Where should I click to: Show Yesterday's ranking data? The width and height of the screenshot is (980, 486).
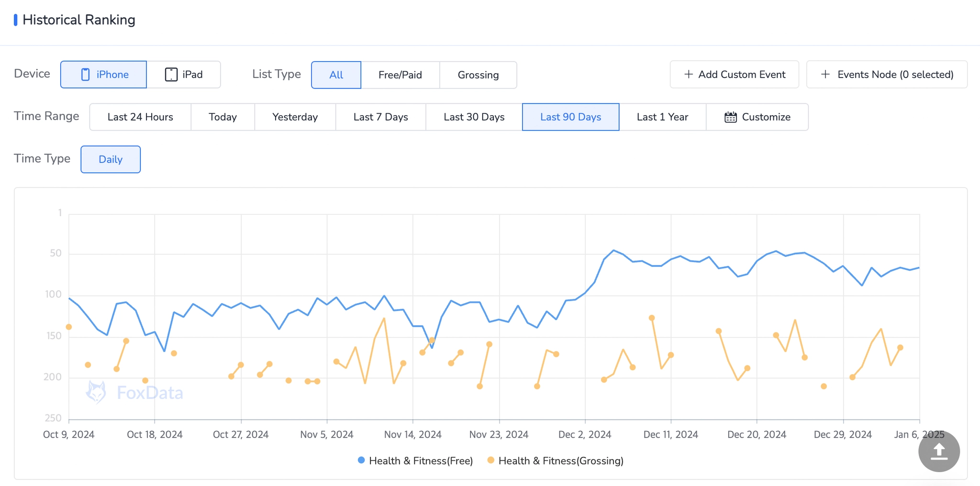tap(295, 117)
